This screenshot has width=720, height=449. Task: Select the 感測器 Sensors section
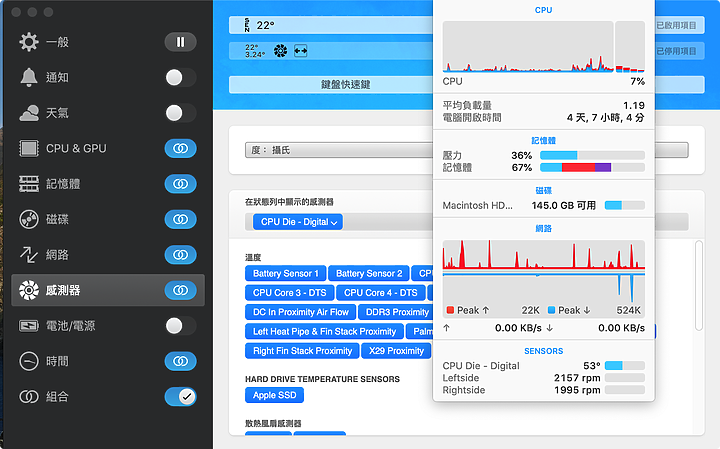(x=107, y=290)
